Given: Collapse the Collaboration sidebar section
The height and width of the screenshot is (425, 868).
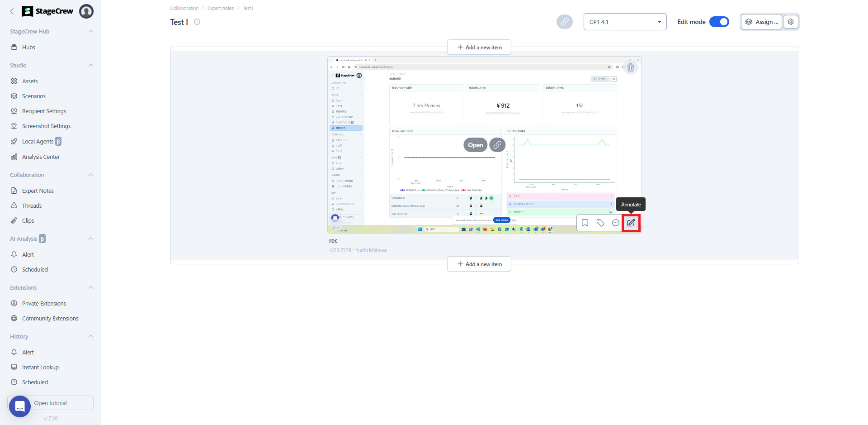Looking at the screenshot, I should coord(91,175).
